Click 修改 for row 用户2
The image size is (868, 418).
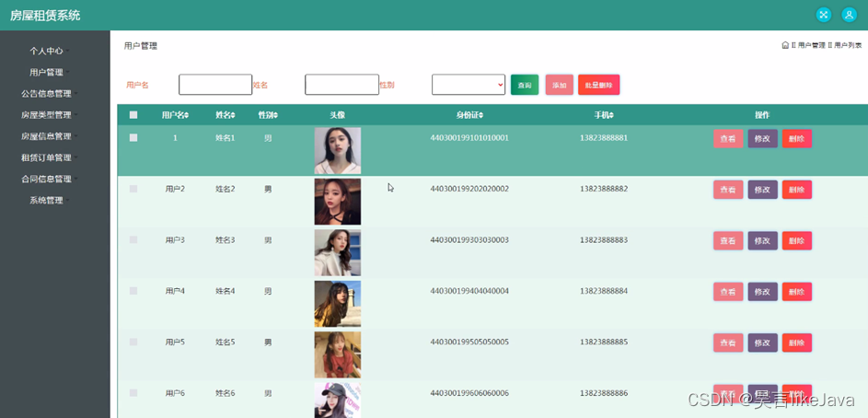click(762, 190)
